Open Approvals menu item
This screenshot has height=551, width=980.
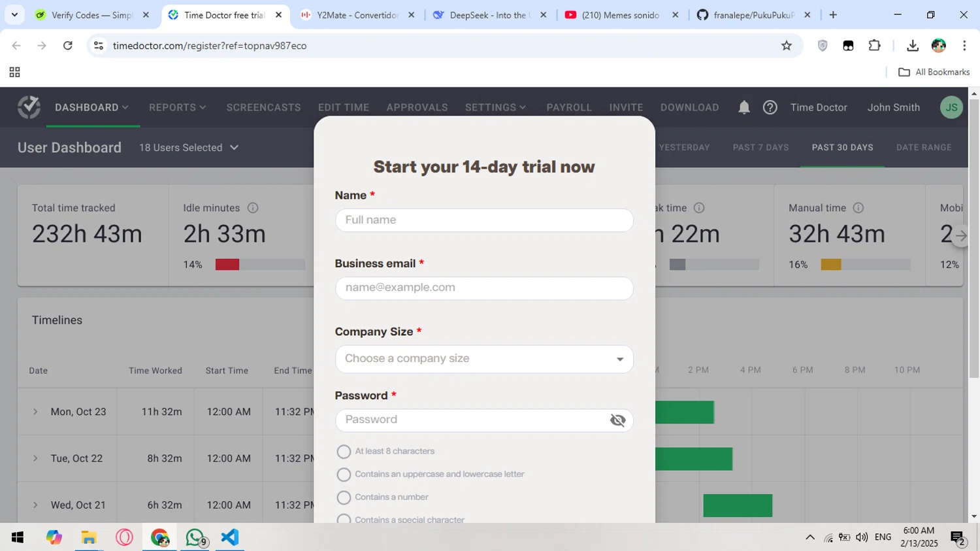click(417, 107)
